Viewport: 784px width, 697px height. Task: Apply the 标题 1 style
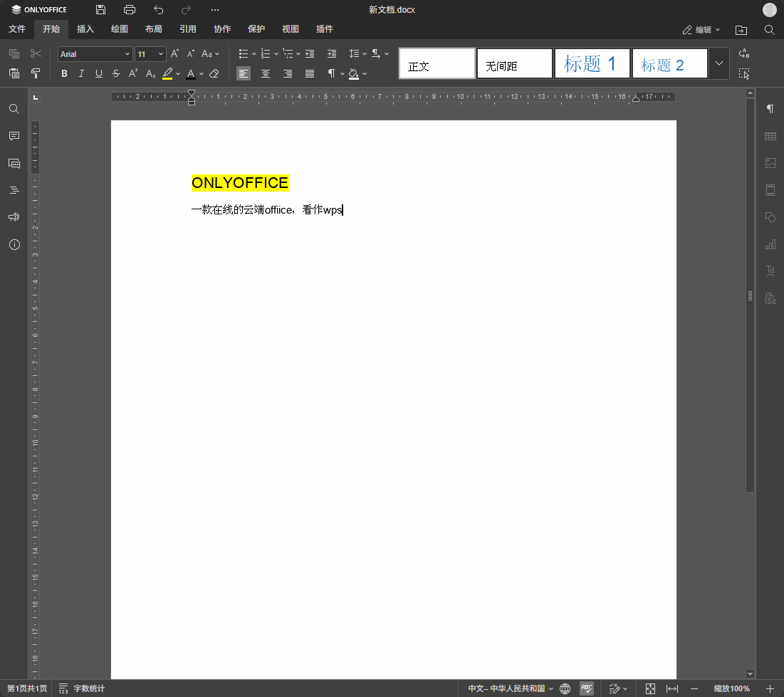pos(592,63)
